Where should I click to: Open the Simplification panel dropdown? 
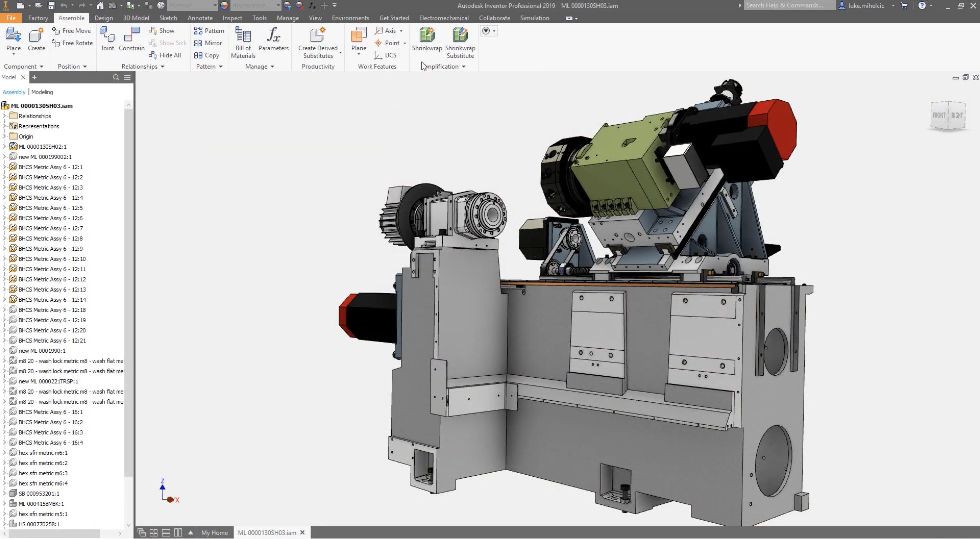[x=445, y=66]
